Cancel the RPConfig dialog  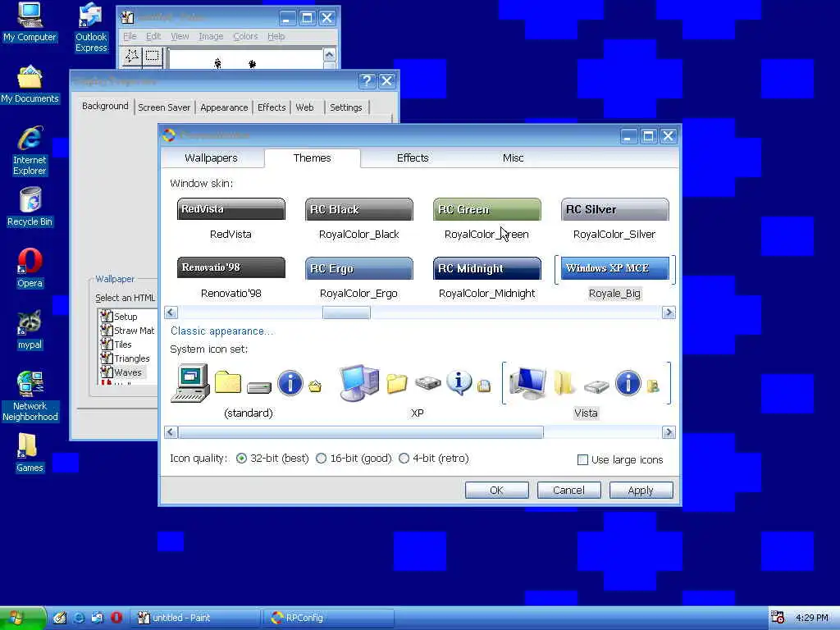click(569, 491)
